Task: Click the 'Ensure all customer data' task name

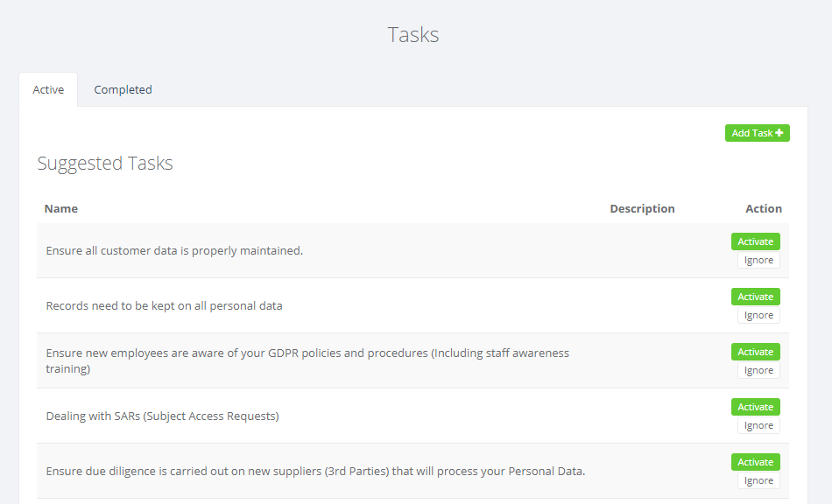Action: tap(174, 250)
